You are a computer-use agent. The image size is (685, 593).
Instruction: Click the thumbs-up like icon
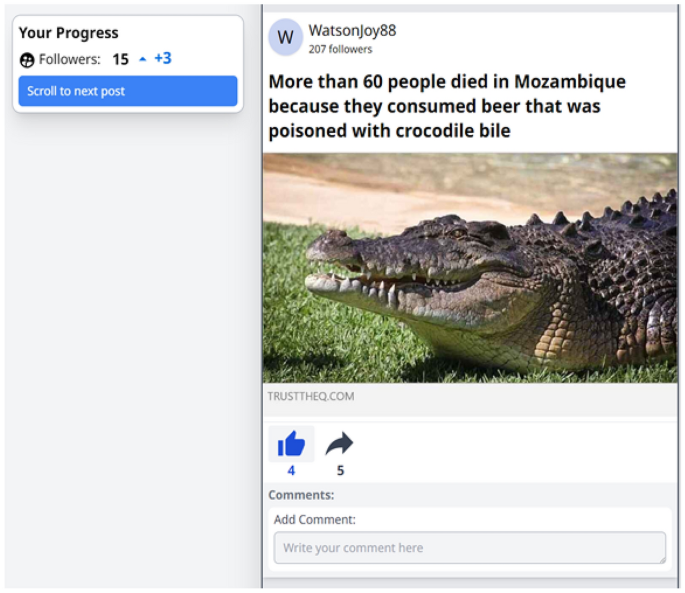pyautogui.click(x=291, y=444)
